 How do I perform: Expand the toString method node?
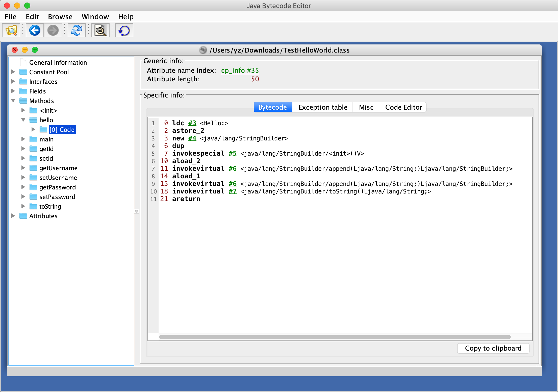tap(23, 206)
